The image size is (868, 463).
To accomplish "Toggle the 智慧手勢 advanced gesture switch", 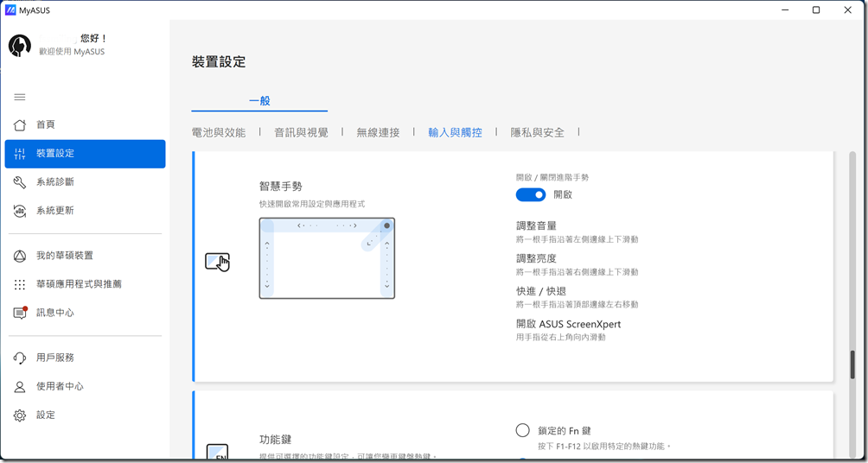I will pos(531,195).
